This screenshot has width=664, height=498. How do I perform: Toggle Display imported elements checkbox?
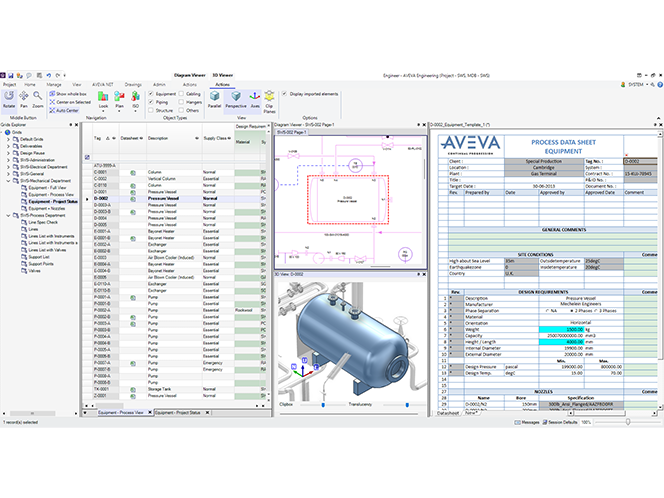[x=285, y=94]
